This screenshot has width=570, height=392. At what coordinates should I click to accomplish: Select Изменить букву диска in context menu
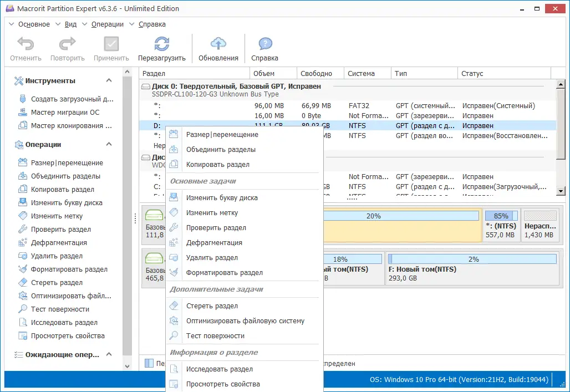click(x=221, y=198)
